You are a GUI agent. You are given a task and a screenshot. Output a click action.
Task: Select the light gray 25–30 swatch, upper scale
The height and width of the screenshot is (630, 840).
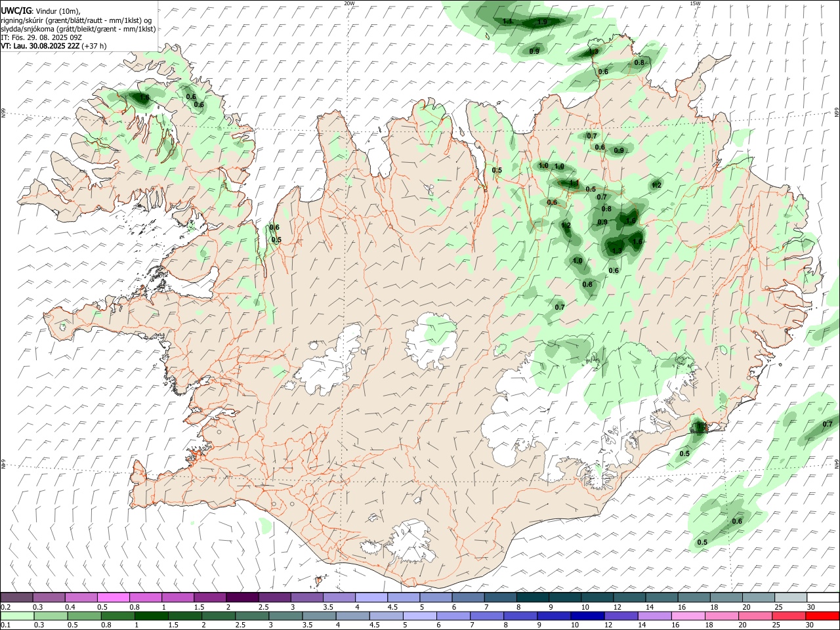[x=790, y=598]
